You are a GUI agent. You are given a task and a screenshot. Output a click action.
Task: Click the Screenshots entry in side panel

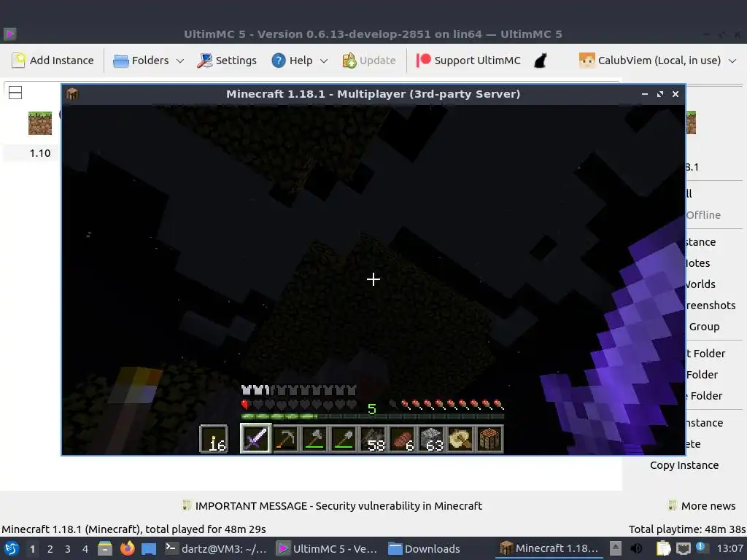pos(711,306)
